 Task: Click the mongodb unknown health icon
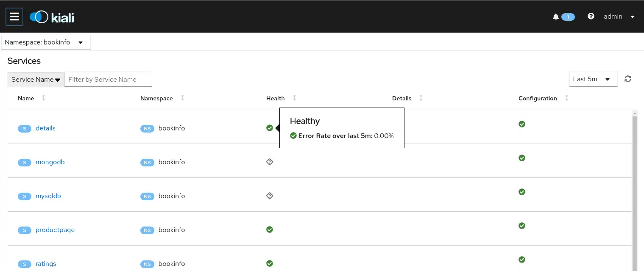(x=269, y=162)
